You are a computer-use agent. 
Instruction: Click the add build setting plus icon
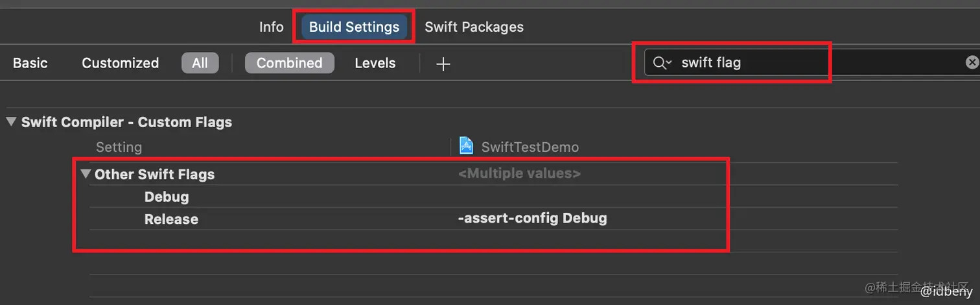tap(443, 64)
